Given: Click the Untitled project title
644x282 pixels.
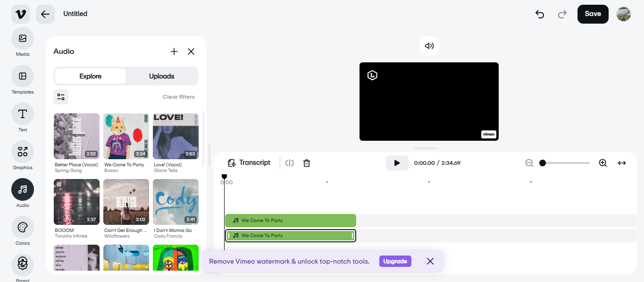Looking at the screenshot, I should tap(75, 14).
